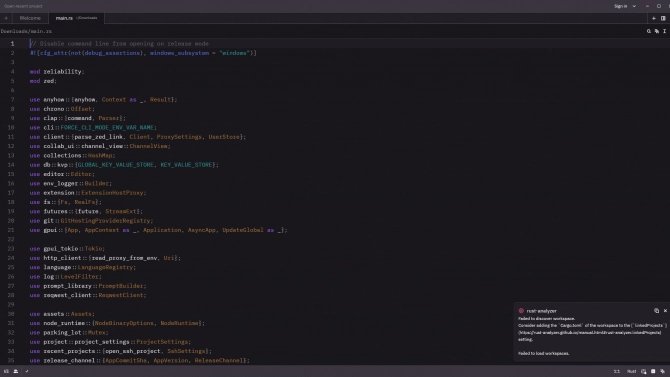Open the terminal panel icon in status bar
The width and height of the screenshot is (670, 377).
click(x=644, y=371)
